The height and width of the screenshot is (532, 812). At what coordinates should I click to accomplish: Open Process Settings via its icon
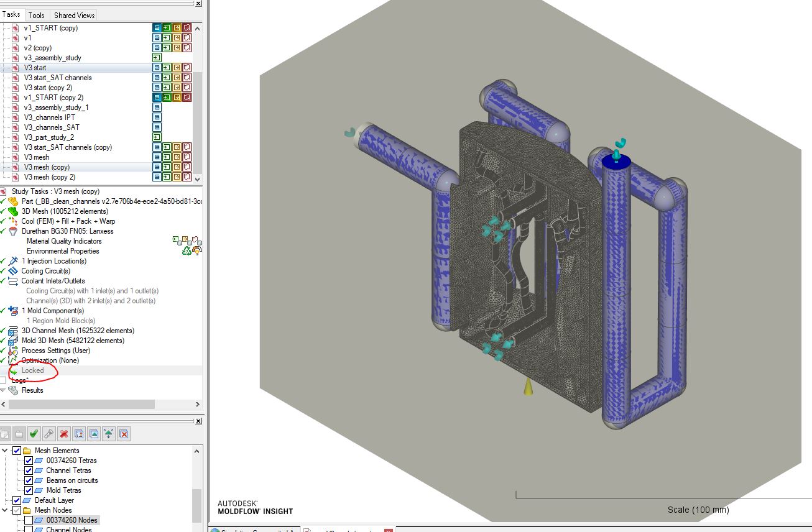[14, 350]
